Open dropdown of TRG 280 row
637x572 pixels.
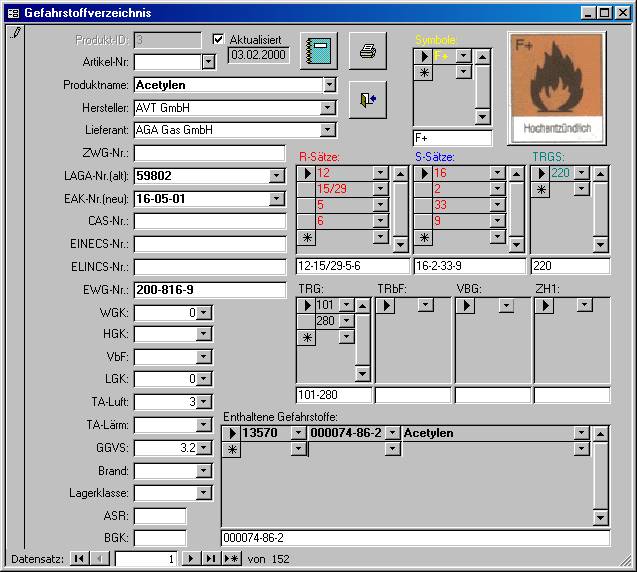tap(347, 321)
